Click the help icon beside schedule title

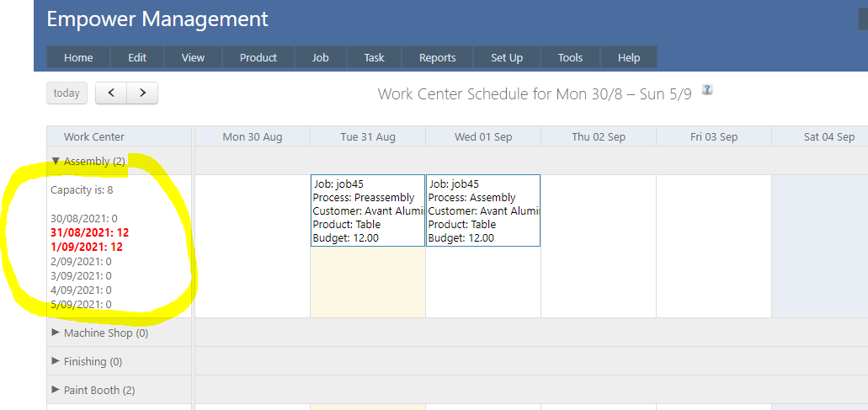pyautogui.click(x=707, y=90)
